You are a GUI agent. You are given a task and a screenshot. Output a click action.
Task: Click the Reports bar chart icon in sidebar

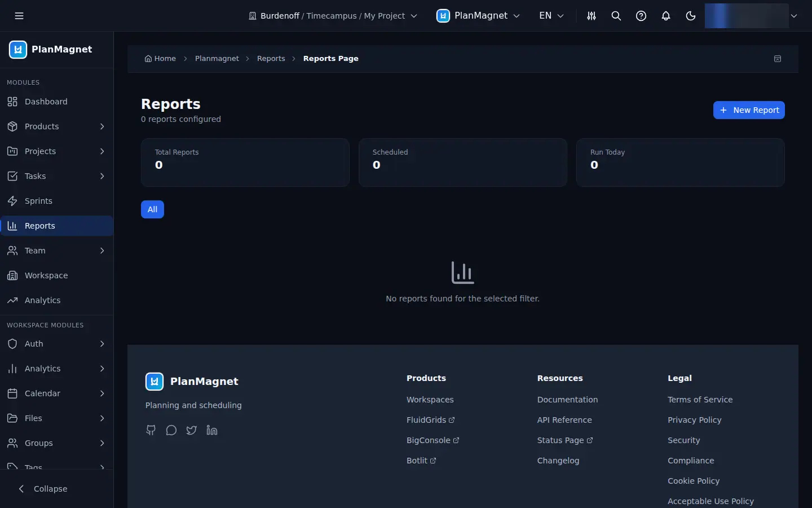12,226
